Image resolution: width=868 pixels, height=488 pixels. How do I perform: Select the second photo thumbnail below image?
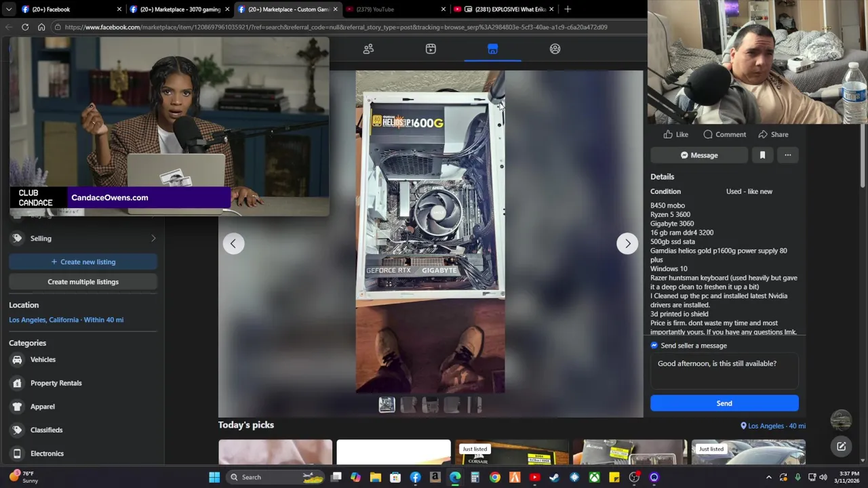tap(408, 405)
